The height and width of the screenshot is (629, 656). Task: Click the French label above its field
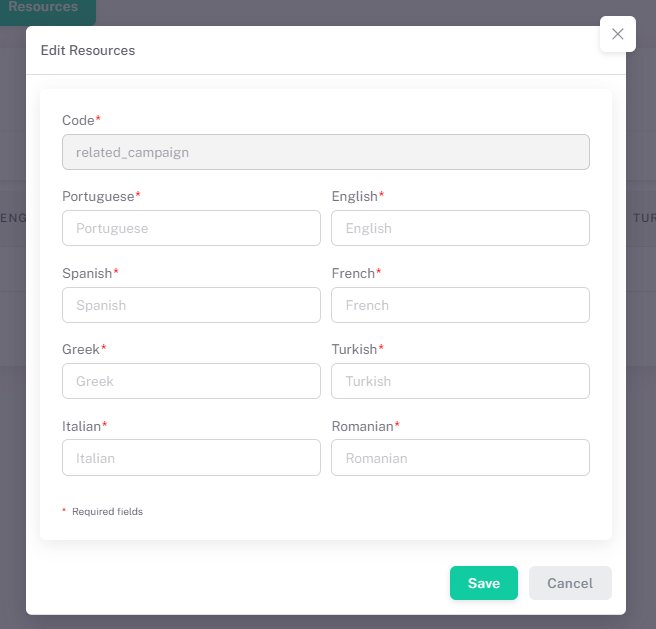pyautogui.click(x=353, y=273)
